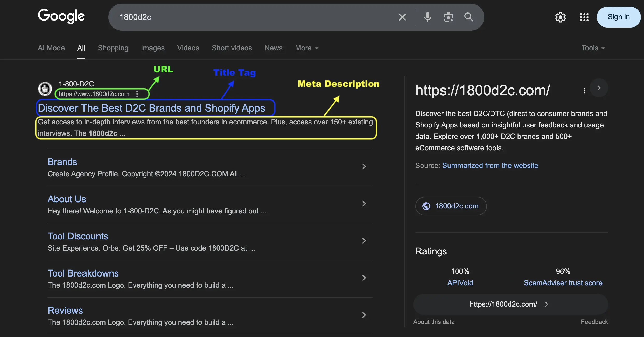The height and width of the screenshot is (337, 644).
Task: Open the three-dot menu beside www.1800d2c.com
Action: coord(137,94)
